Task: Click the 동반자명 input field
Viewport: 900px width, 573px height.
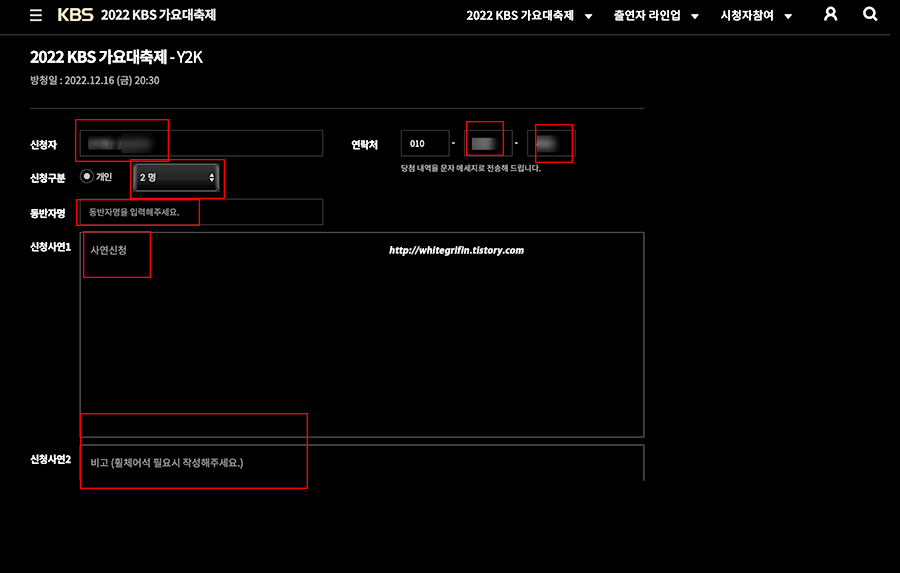Action: (x=201, y=212)
